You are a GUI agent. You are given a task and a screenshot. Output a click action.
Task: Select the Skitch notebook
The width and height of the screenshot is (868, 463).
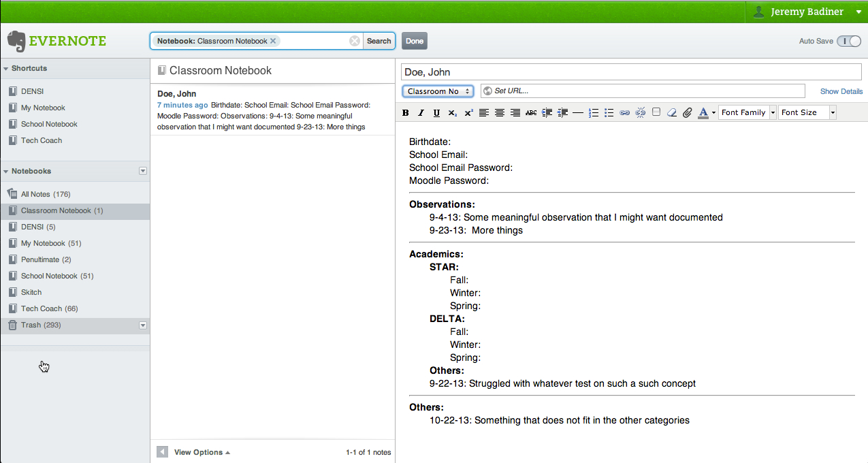point(75,292)
